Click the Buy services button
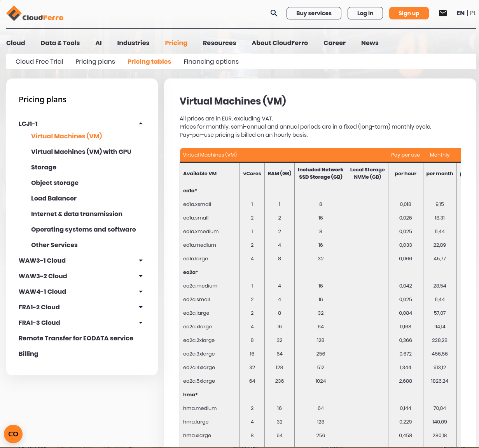Viewport: 479px width, 448px height. (x=314, y=13)
